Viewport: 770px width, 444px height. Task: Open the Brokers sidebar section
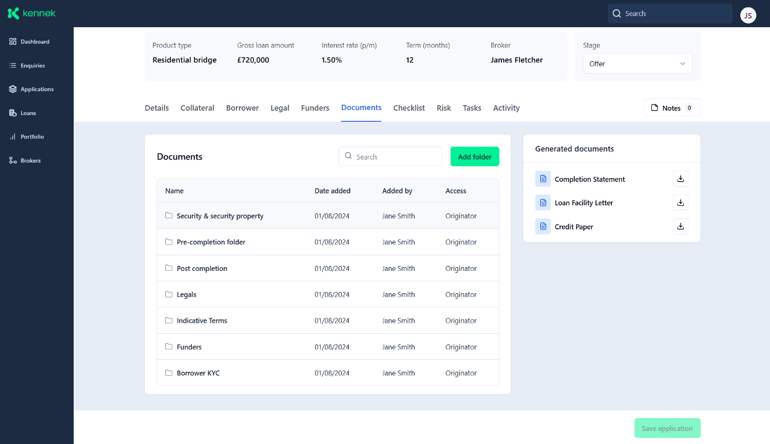point(30,161)
